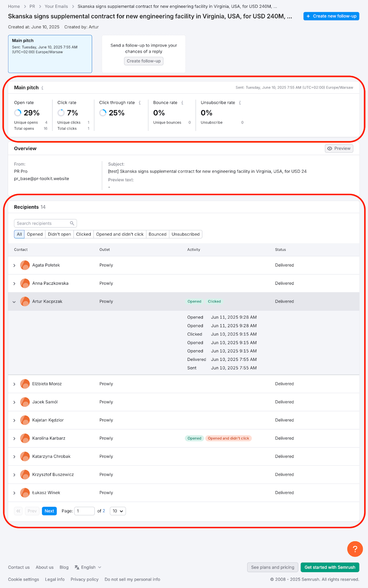Filter recipients by Opened
This screenshot has width=368, height=588.
35,234
